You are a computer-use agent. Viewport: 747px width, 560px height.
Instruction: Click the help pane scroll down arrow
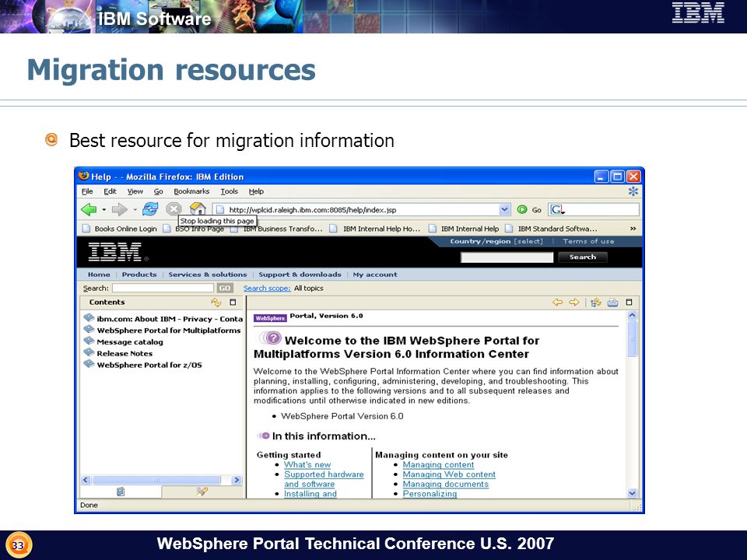pos(632,493)
